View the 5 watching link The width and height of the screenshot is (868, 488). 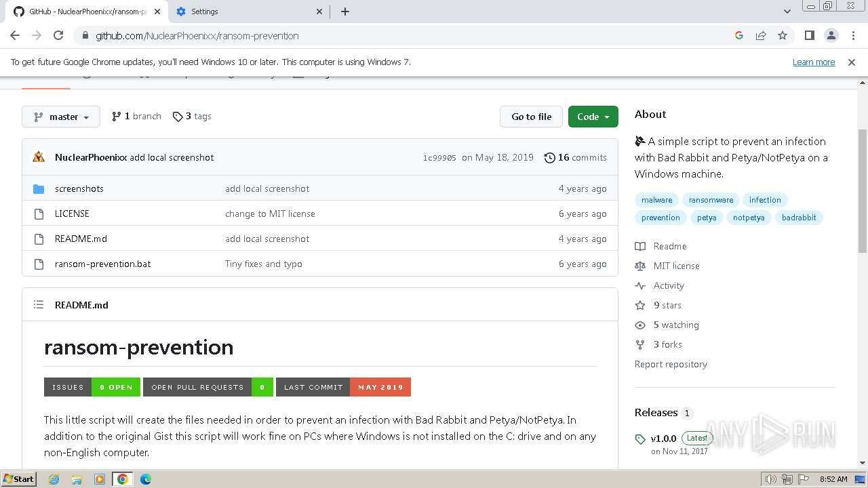coord(667,325)
